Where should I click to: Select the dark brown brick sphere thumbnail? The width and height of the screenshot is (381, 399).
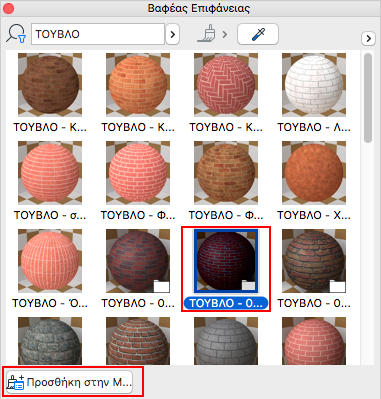tap(50, 85)
